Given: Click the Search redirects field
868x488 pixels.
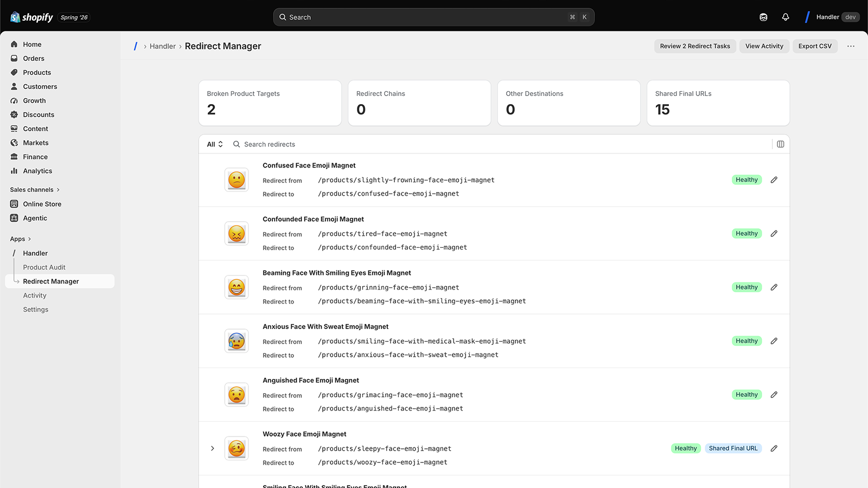Looking at the screenshot, I should pyautogui.click(x=499, y=144).
